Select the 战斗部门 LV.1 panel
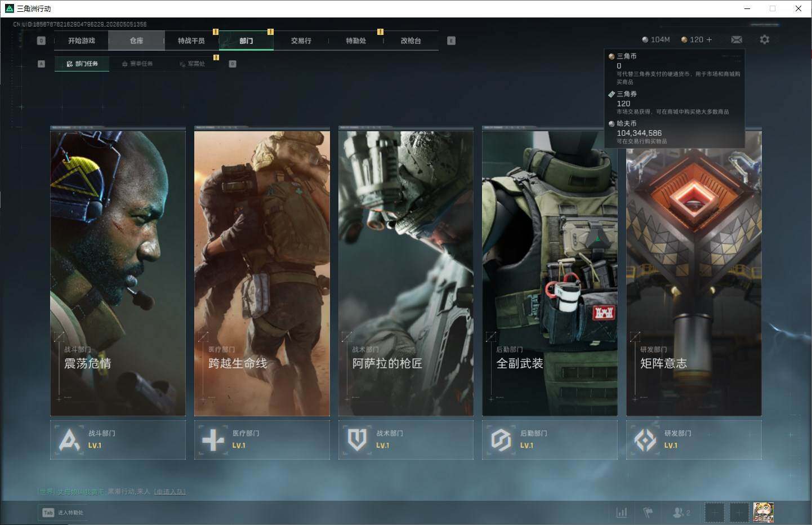Viewport: 812px width, 525px height. 118,439
